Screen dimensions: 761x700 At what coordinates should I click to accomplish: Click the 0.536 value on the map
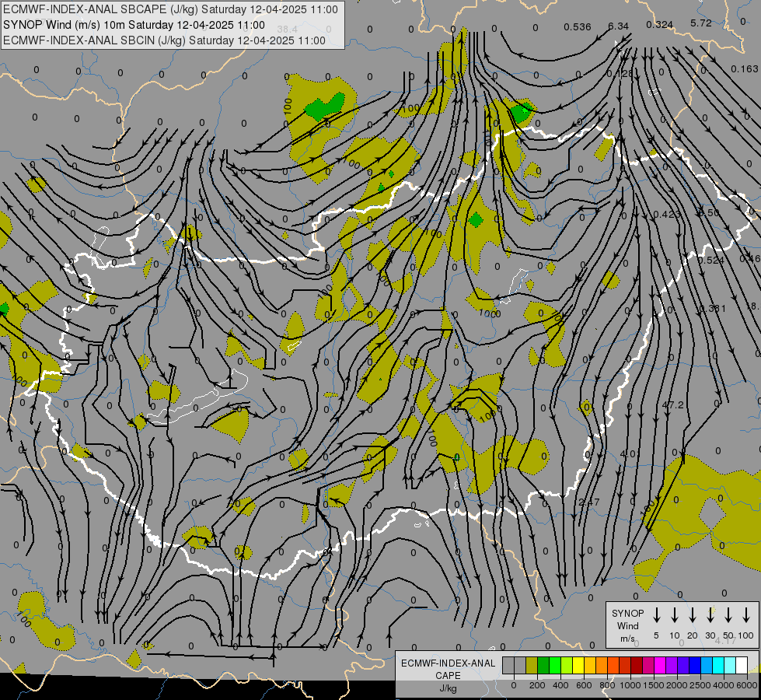[x=577, y=26]
